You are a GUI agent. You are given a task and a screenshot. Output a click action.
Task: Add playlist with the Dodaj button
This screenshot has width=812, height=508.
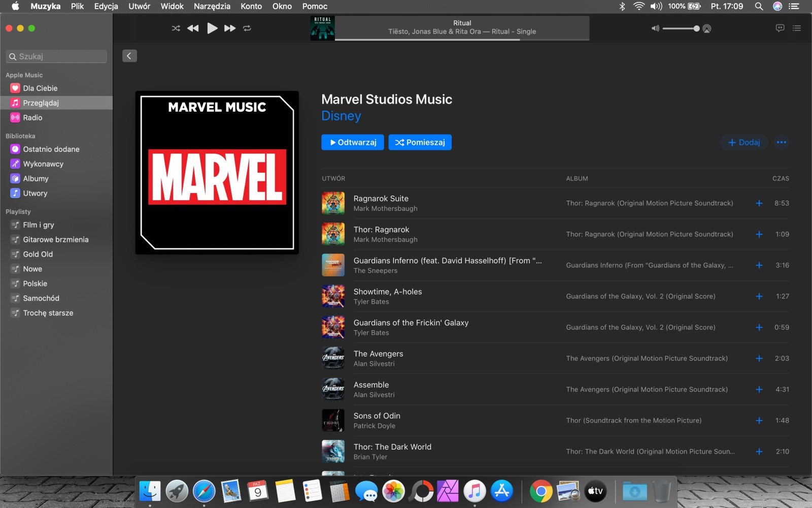click(744, 142)
